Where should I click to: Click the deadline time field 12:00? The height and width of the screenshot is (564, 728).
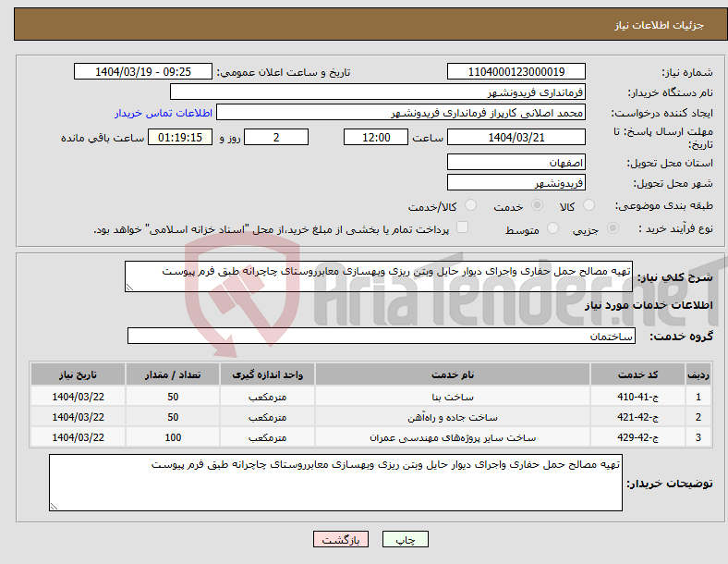376,137
